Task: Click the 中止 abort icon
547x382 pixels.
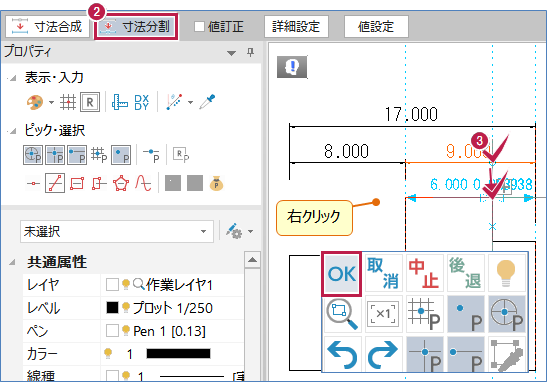Action: [424, 274]
